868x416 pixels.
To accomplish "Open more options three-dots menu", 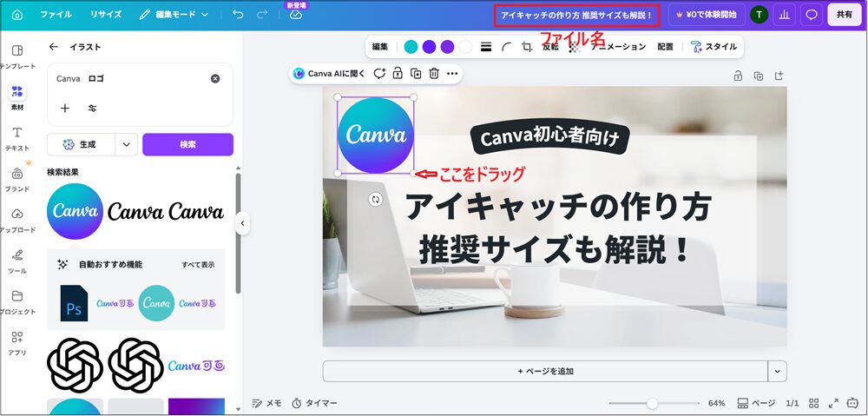I will tap(452, 73).
